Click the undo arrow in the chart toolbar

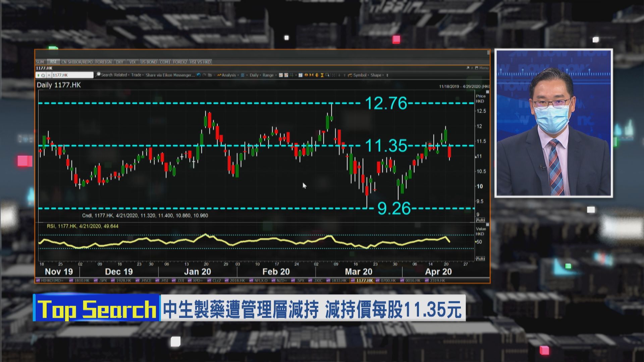(199, 75)
